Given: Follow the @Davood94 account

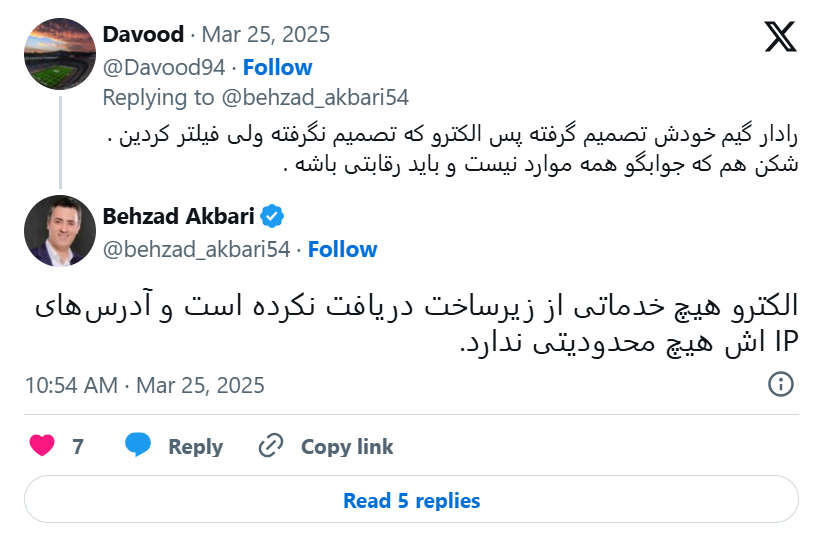Looking at the screenshot, I should (x=277, y=67).
